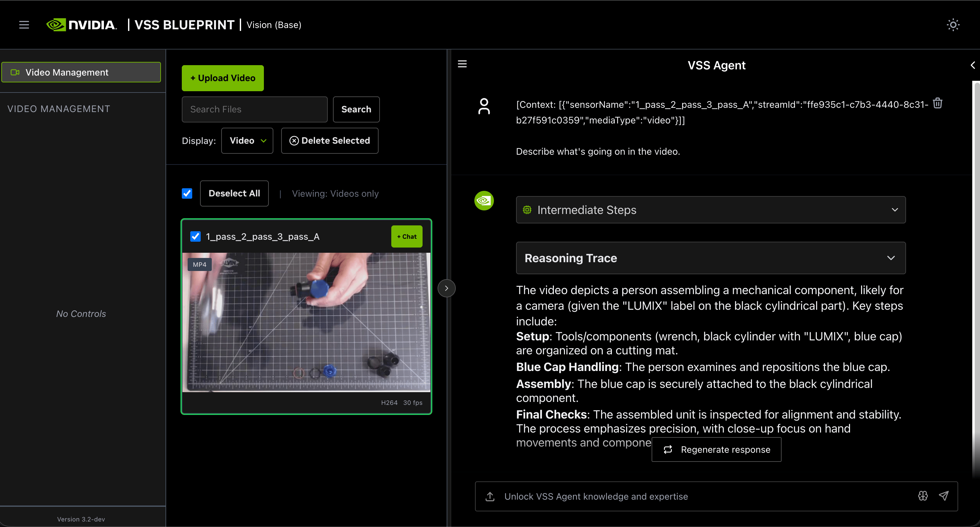Click the user avatar icon in chat
Screen dimensions: 980x527
pos(484,107)
